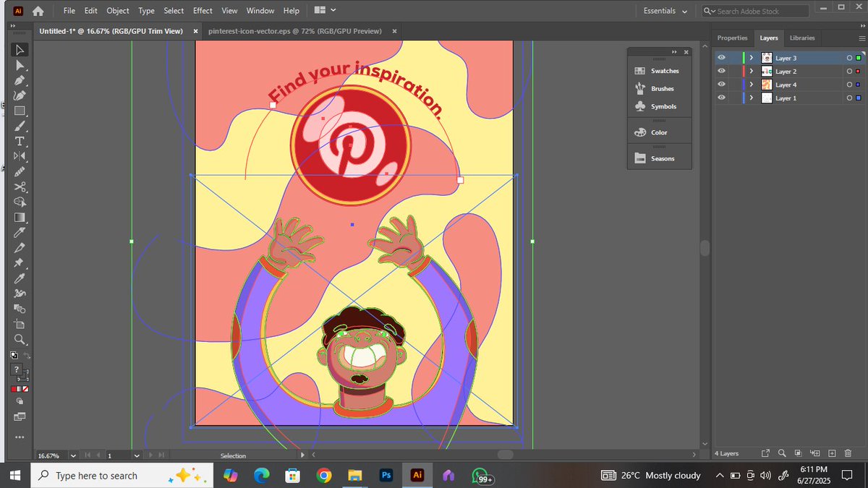Select the Pen tool
Screen dimensions: 868x488
pyautogui.click(x=20, y=80)
